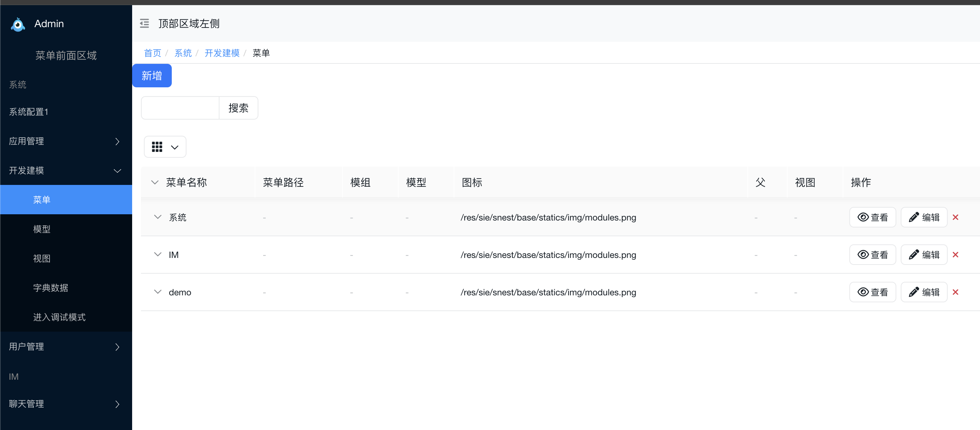Click the Admin bird logo
The image size is (980, 430).
[18, 24]
